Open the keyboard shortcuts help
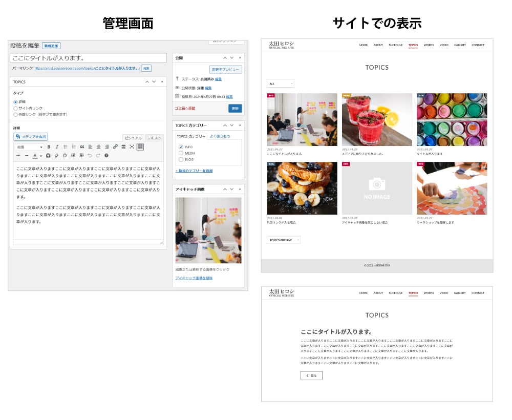This screenshot has height=420, width=512. [x=106, y=156]
